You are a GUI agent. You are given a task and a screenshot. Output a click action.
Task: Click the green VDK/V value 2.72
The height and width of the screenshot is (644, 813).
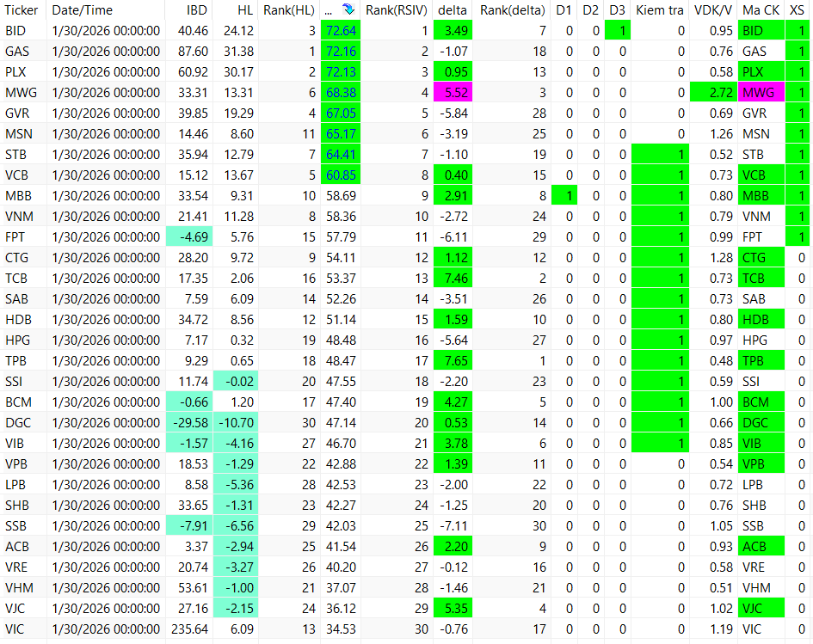(x=713, y=93)
